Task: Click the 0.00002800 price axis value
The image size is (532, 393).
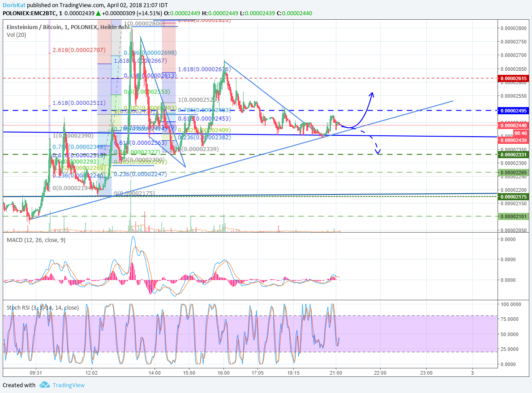Action: pyautogui.click(x=514, y=28)
